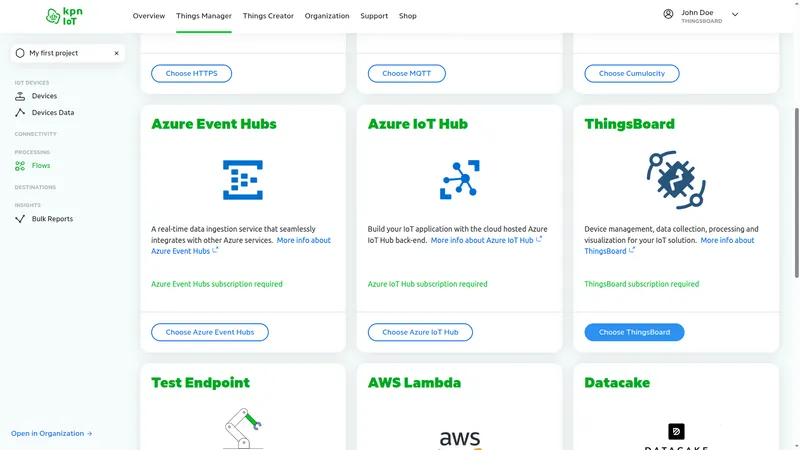The height and width of the screenshot is (450, 800).
Task: Click the Azure IoT Hub heading
Action: click(x=417, y=124)
